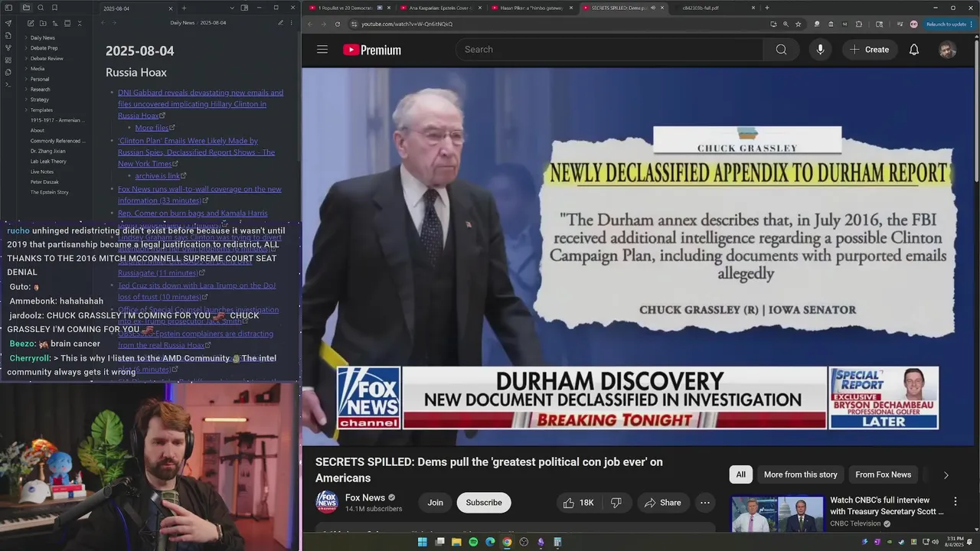Toggle the Obsidian right sidebar
The height and width of the screenshot is (551, 980).
(x=244, y=8)
